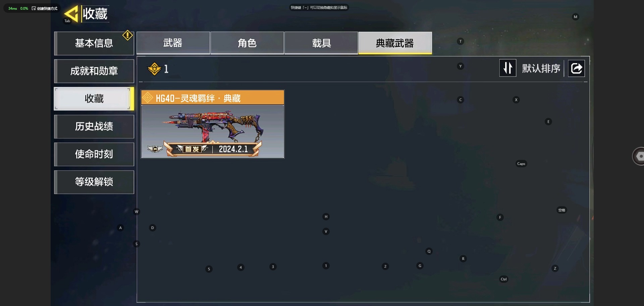Select the 典藏武器 tab
This screenshot has width=644, height=306.
[x=395, y=43]
